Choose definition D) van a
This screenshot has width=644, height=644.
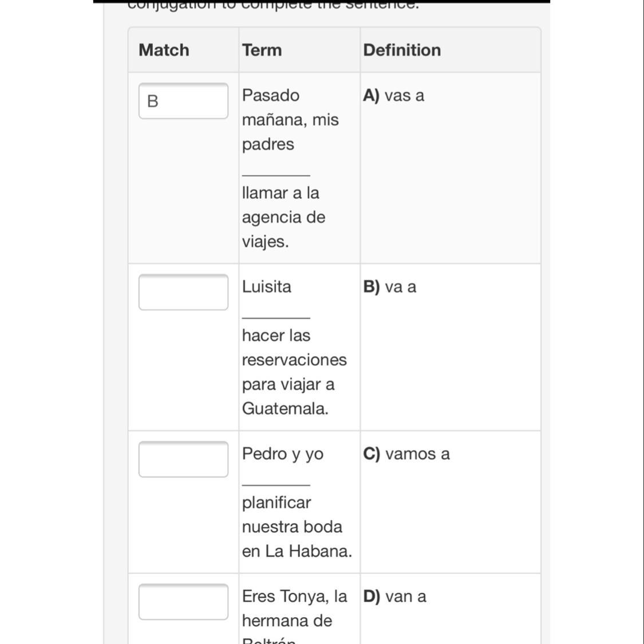(x=394, y=596)
